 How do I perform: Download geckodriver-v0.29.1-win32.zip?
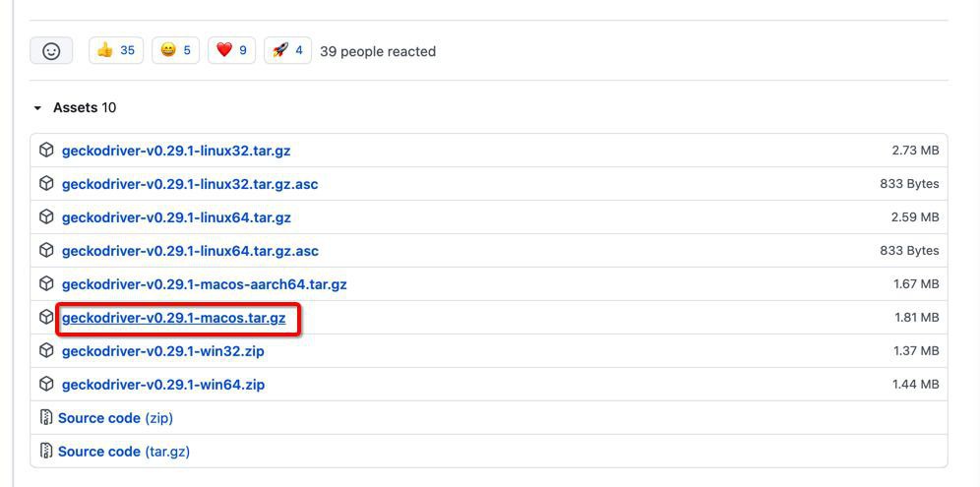(x=163, y=351)
